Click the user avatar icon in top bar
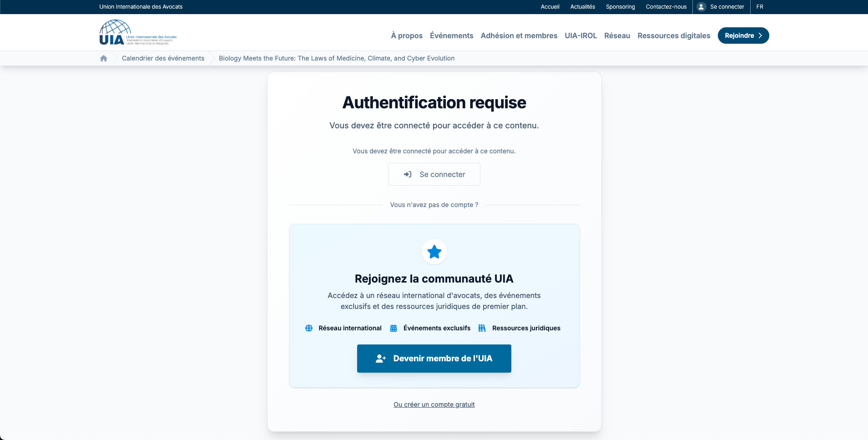 tap(701, 7)
